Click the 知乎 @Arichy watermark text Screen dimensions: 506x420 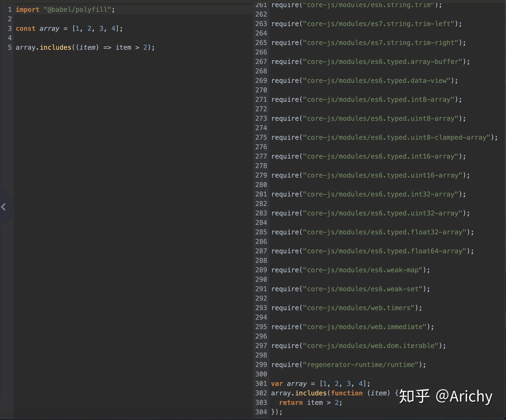point(446,396)
